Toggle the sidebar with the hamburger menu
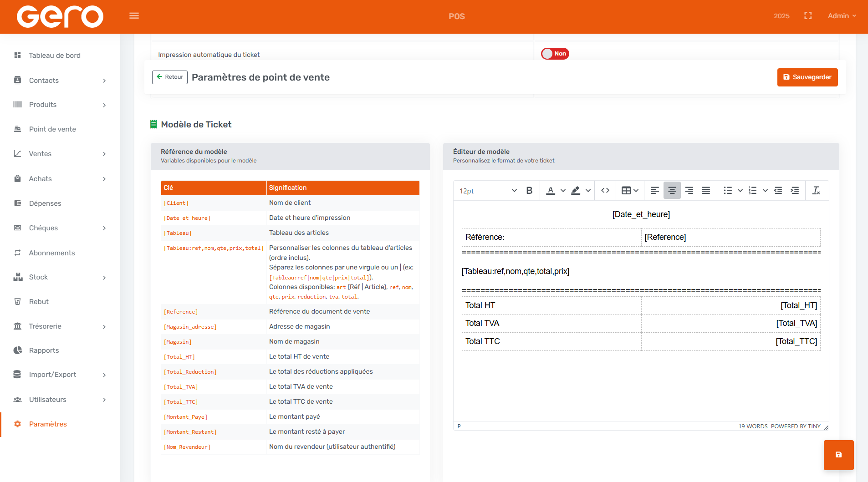868x482 pixels. [x=134, y=16]
